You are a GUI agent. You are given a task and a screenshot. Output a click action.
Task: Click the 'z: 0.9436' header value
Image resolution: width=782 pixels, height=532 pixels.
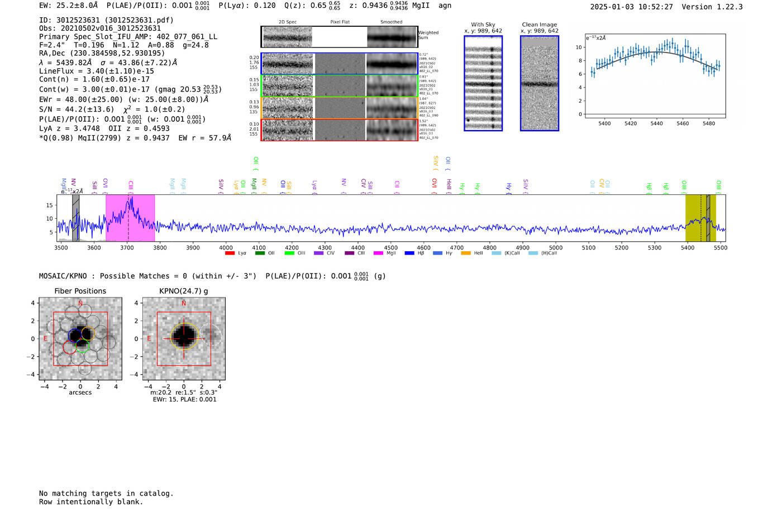point(368,6)
